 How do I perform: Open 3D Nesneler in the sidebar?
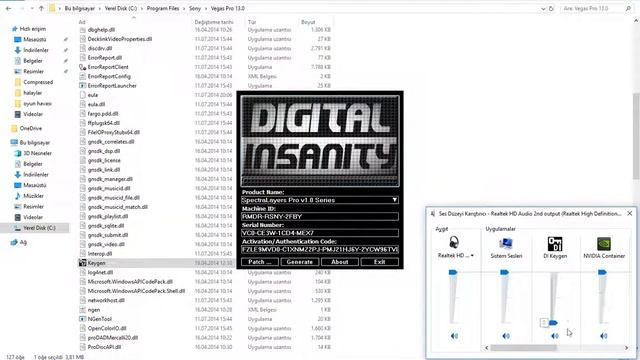click(x=37, y=153)
